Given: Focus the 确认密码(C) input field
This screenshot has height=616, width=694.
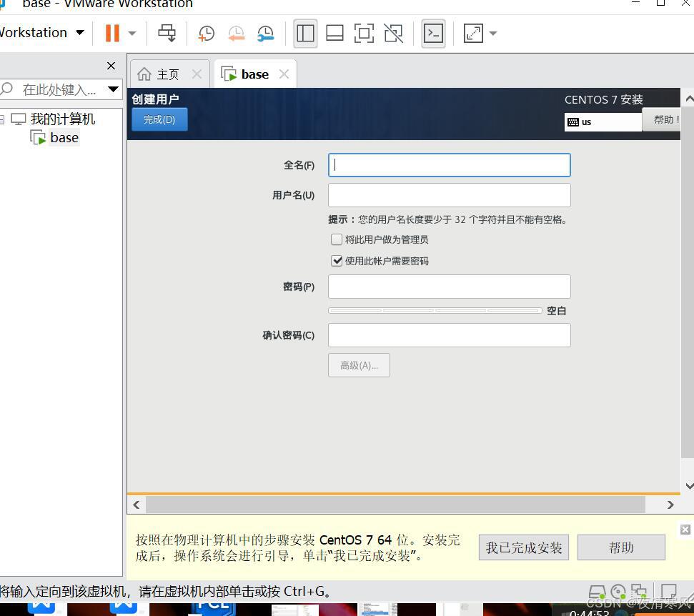Looking at the screenshot, I should coord(450,335).
